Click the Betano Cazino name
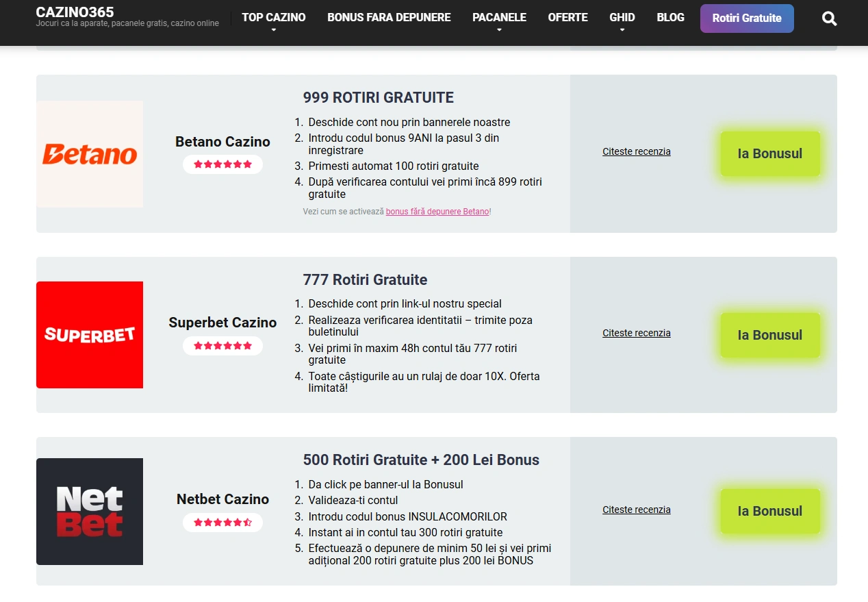Image resolution: width=868 pixels, height=602 pixels. click(x=222, y=142)
